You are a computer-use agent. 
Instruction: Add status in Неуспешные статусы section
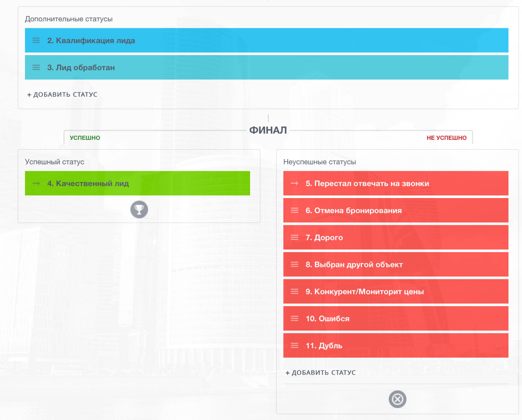[x=321, y=373]
